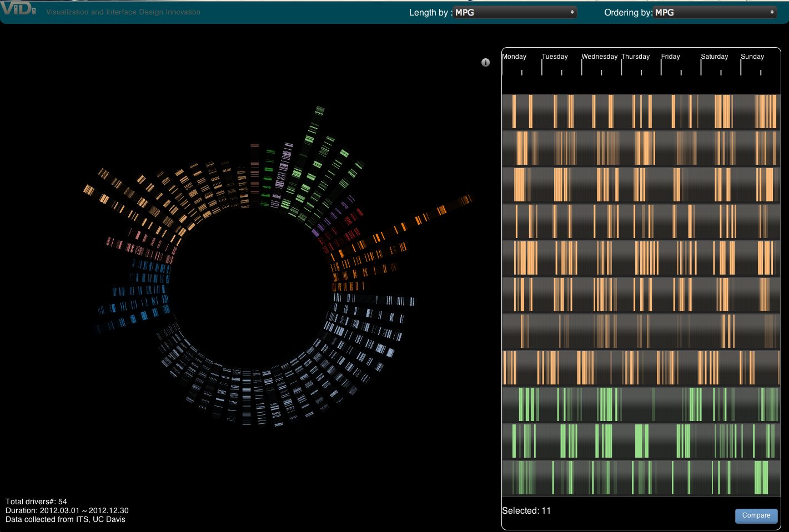Click the Wednesday column label
Image resolution: width=789 pixels, height=532 pixels.
tap(600, 57)
